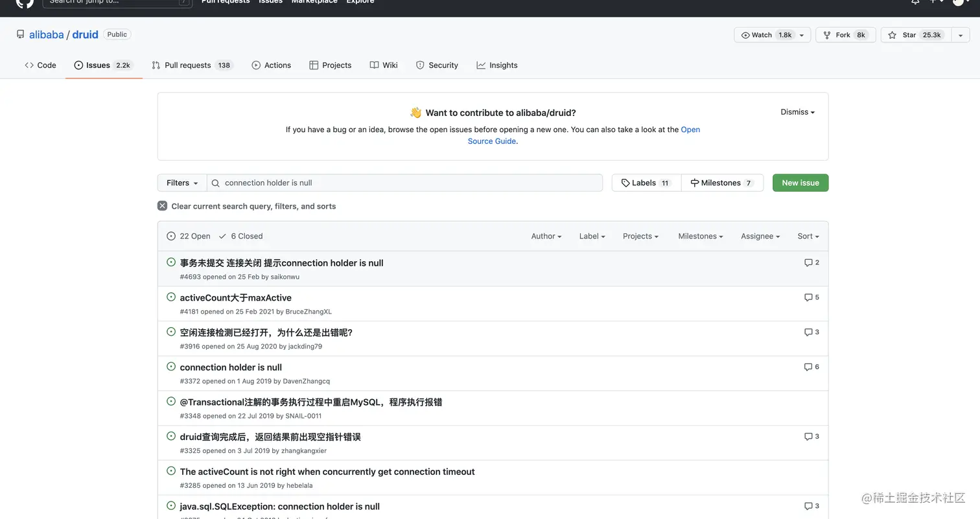This screenshot has height=519, width=980.
Task: Open the plus create-new menu
Action: point(936,2)
